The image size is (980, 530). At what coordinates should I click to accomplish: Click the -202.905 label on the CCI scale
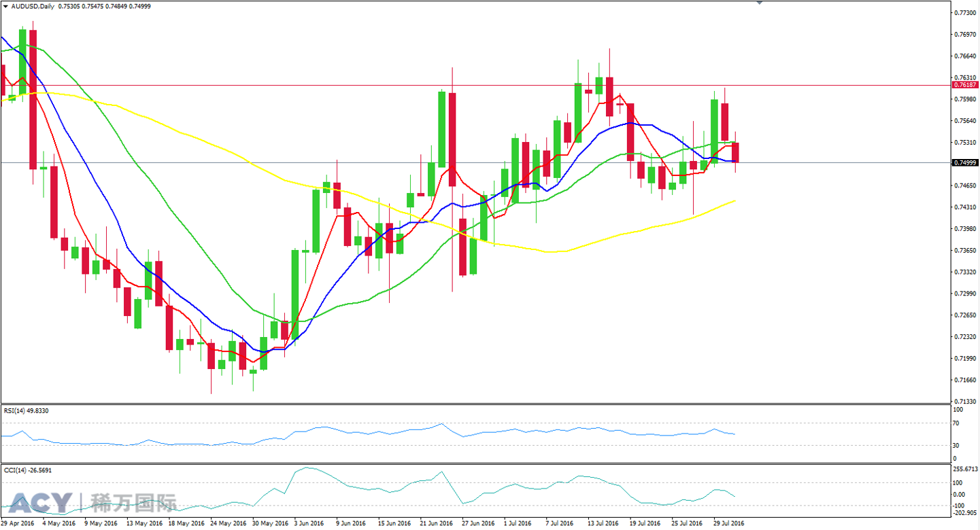[x=966, y=514]
